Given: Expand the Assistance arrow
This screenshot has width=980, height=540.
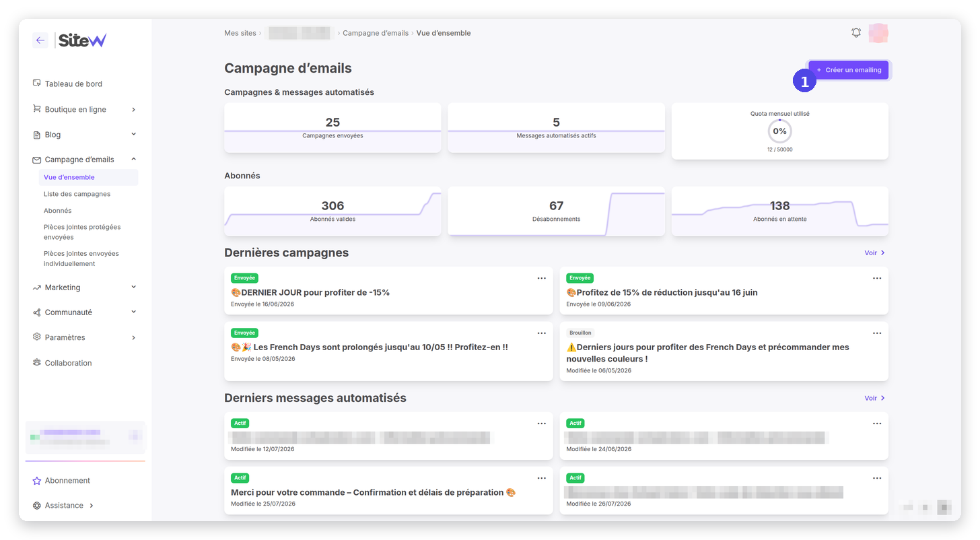Looking at the screenshot, I should point(92,506).
